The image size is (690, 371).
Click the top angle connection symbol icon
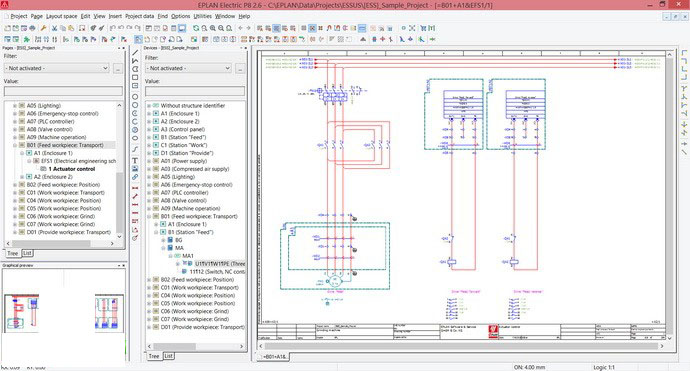(x=684, y=53)
